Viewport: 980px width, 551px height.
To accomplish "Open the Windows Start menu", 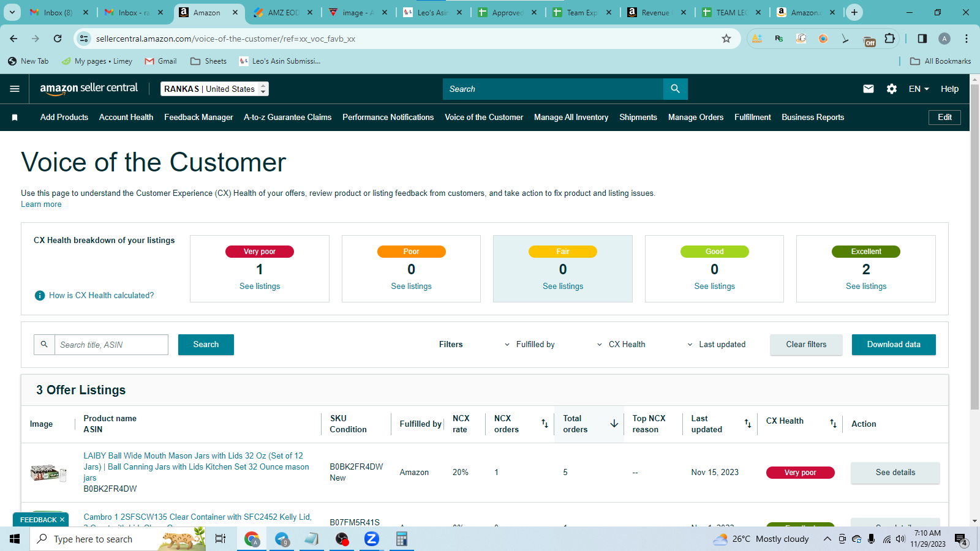I will pos(15,539).
